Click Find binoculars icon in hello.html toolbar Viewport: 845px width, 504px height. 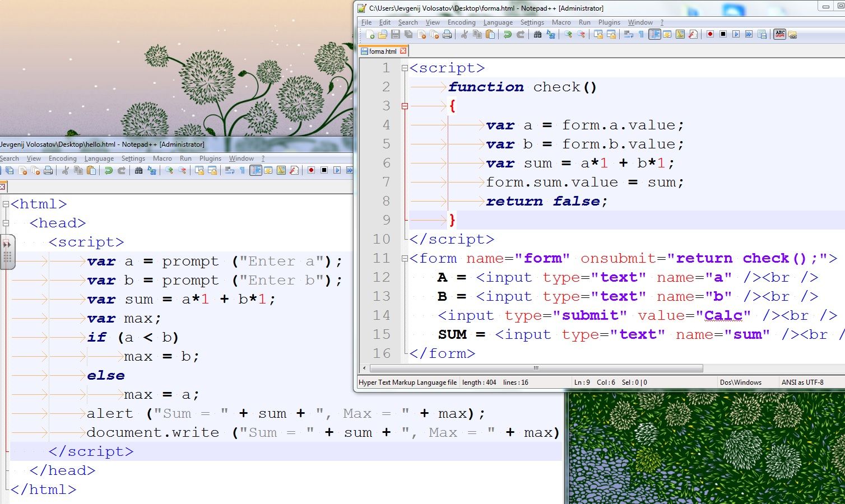click(138, 170)
